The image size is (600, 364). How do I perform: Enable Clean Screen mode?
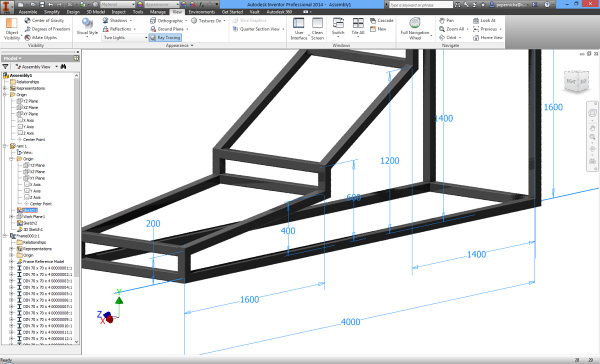317,29
